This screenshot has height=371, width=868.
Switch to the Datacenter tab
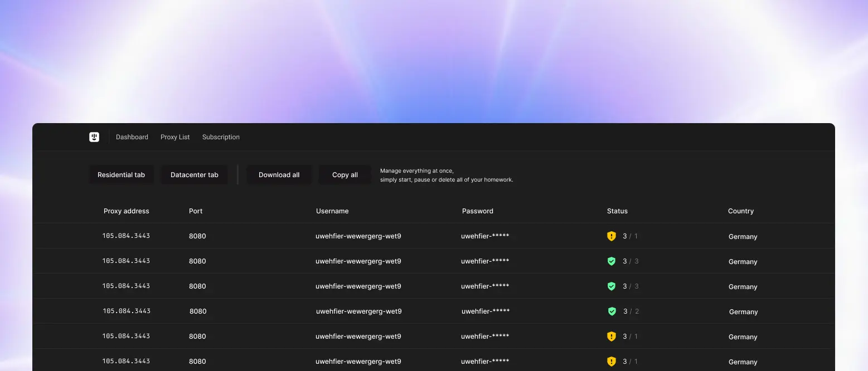pyautogui.click(x=194, y=174)
